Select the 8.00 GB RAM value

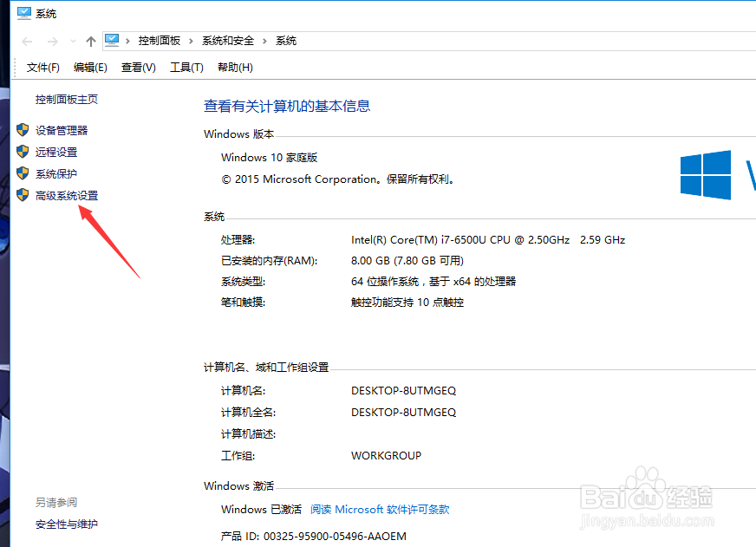(407, 261)
